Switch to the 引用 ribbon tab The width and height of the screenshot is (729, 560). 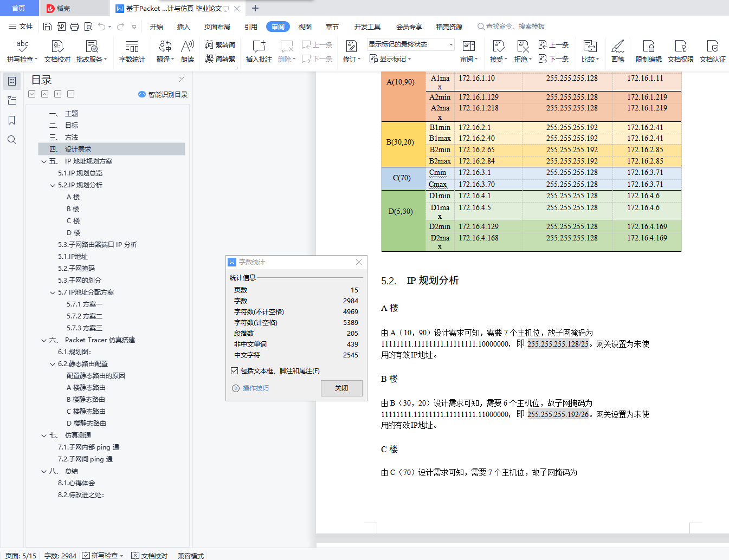tap(251, 27)
